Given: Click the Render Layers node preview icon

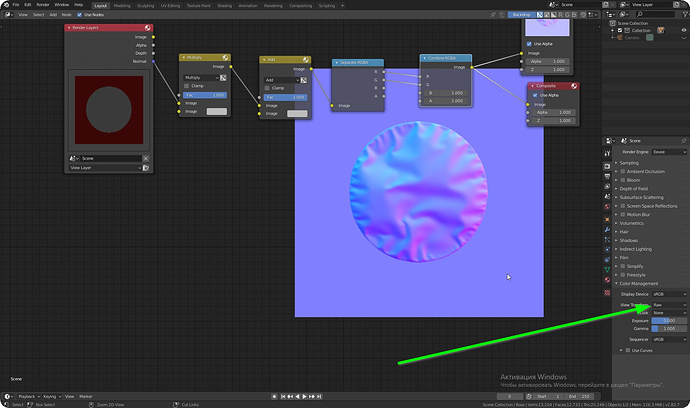Looking at the screenshot, I should tap(147, 28).
